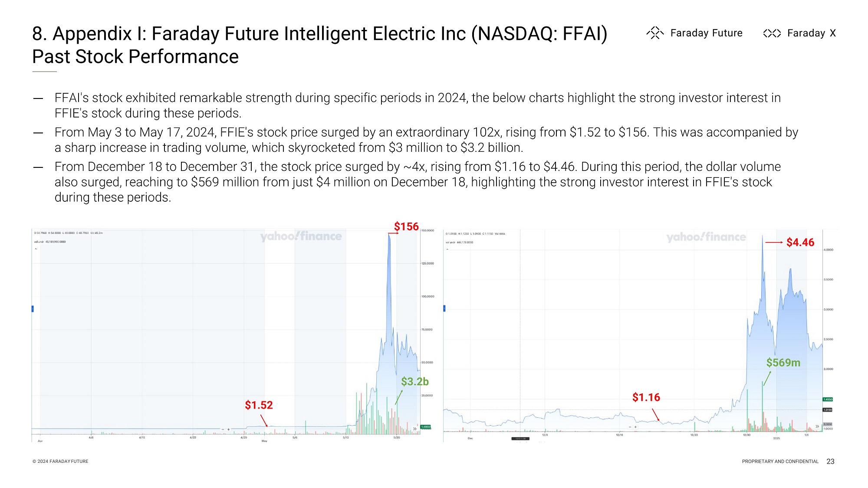Click double-chevron jump-to-latest on left chart

coord(415,429)
